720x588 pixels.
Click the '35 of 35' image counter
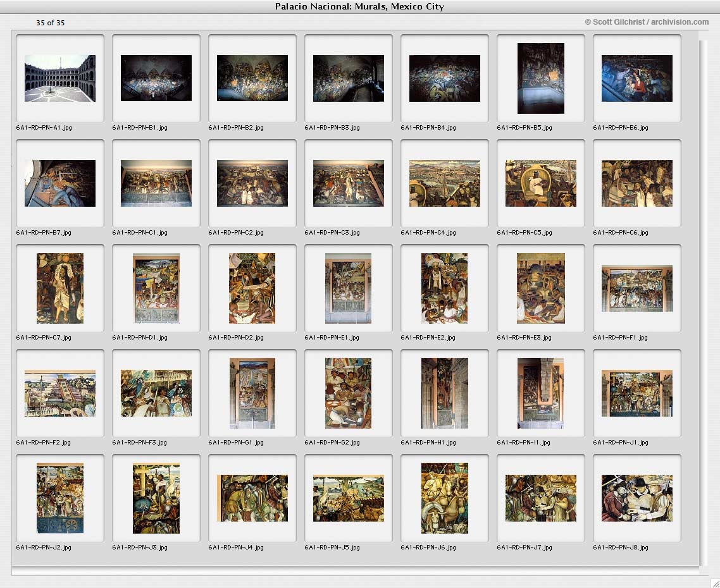(x=51, y=23)
